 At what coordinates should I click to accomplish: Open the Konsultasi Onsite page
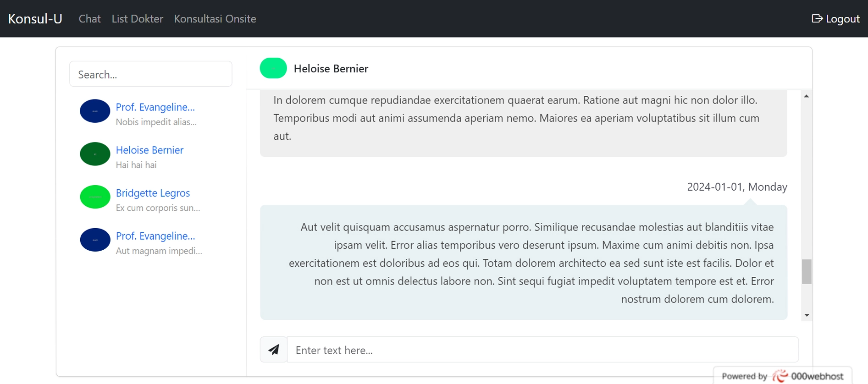215,19
